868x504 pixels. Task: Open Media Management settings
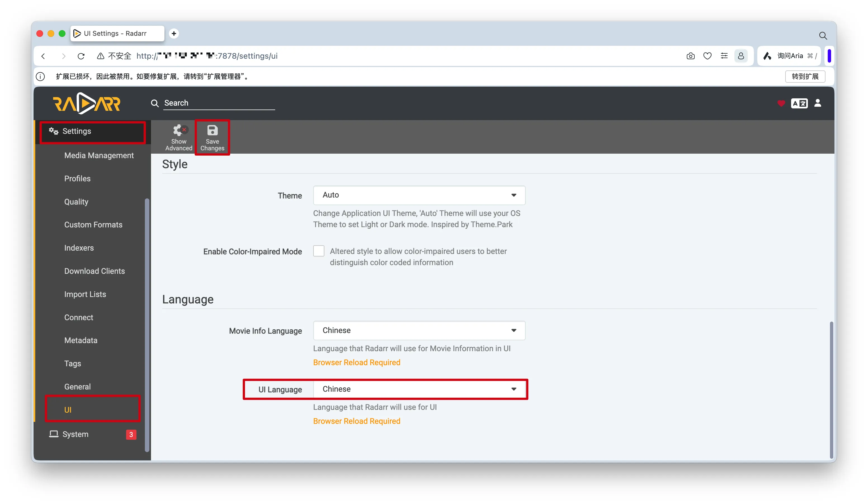pos(99,156)
